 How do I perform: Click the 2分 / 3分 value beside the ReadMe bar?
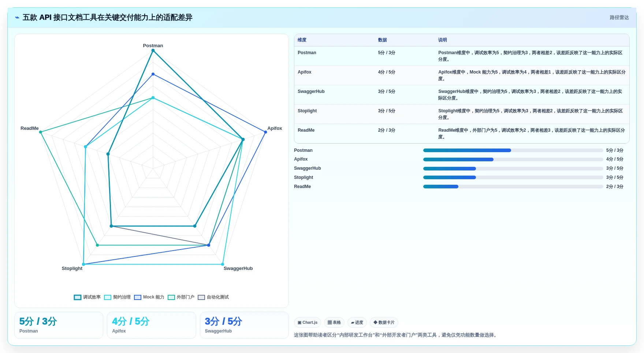point(615,187)
